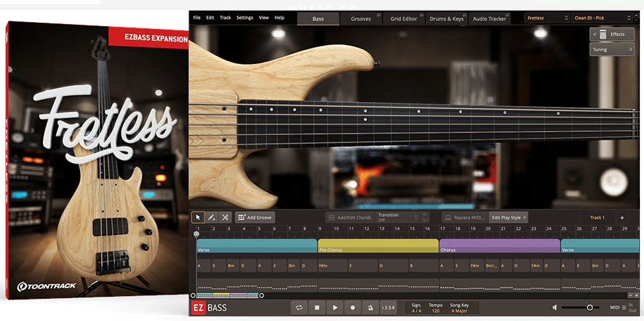Detach the Grooves tab via pop-out icon
The image size is (644, 321).
tap(378, 15)
